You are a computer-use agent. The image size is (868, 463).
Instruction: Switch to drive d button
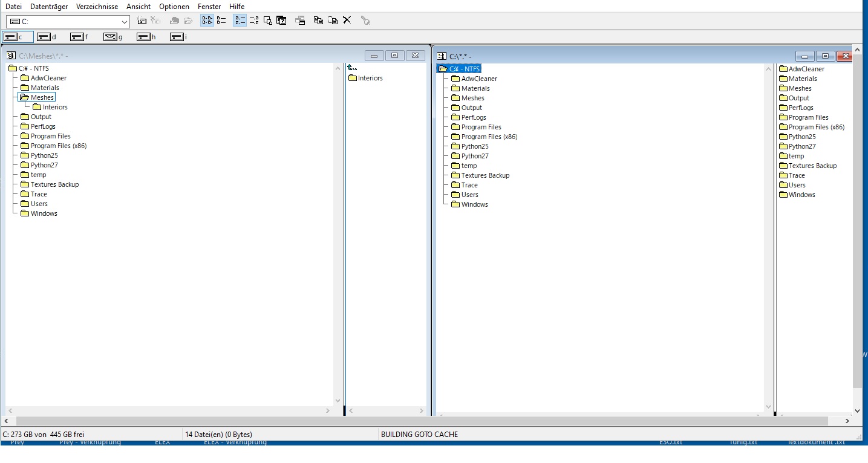tap(47, 37)
